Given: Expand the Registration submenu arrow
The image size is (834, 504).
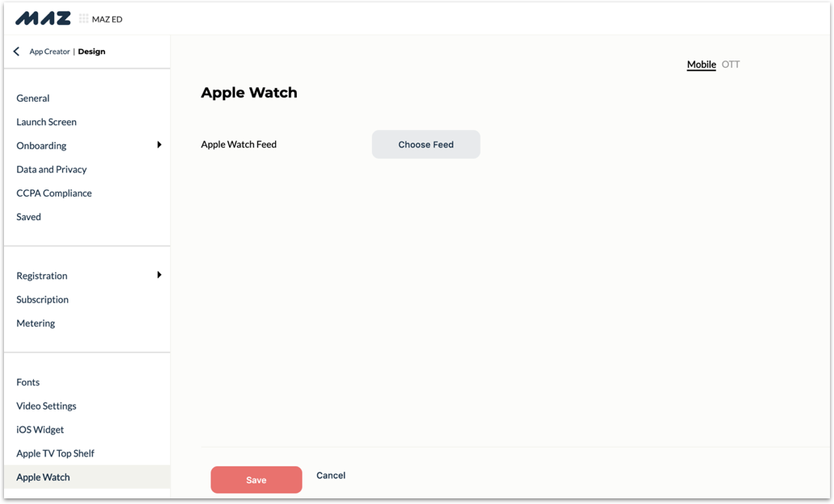Looking at the screenshot, I should point(159,275).
